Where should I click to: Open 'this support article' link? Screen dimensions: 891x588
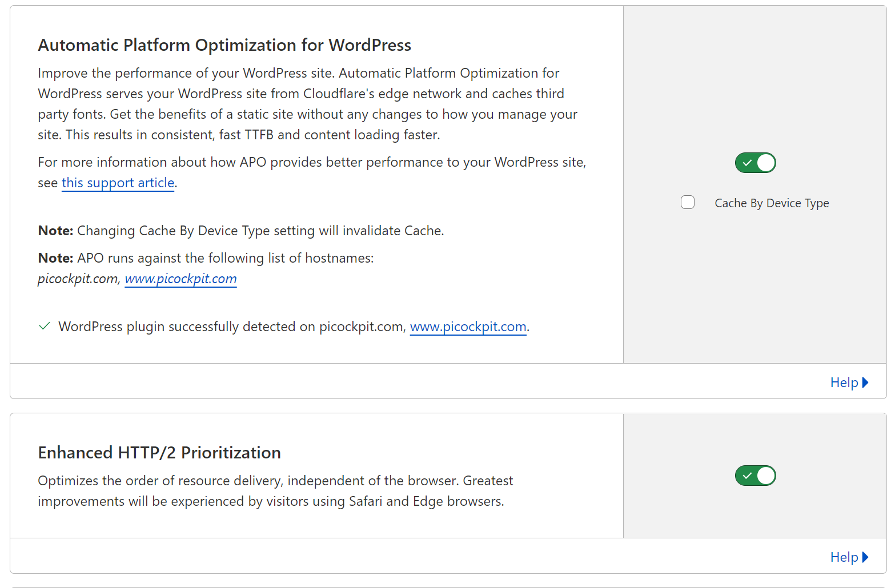click(118, 183)
